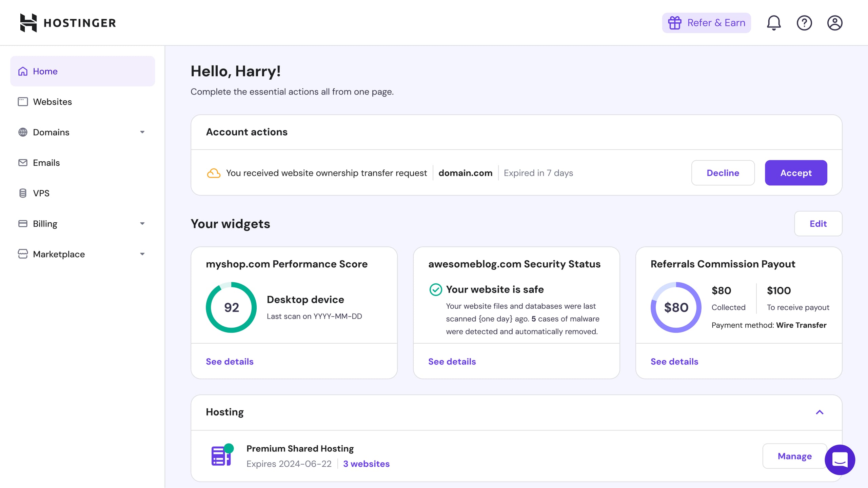The height and width of the screenshot is (488, 868).
Task: Click the gift icon in Refer & Earn
Action: pos(674,23)
